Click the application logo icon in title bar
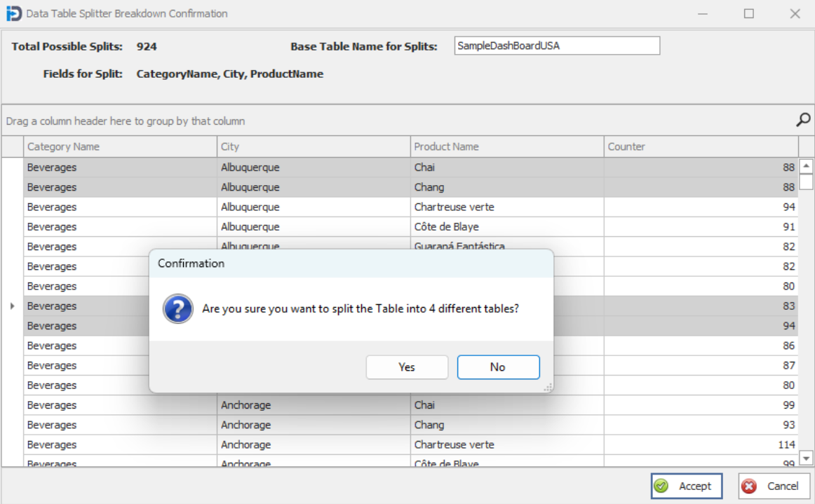Image resolution: width=815 pixels, height=504 pixels. (15, 13)
